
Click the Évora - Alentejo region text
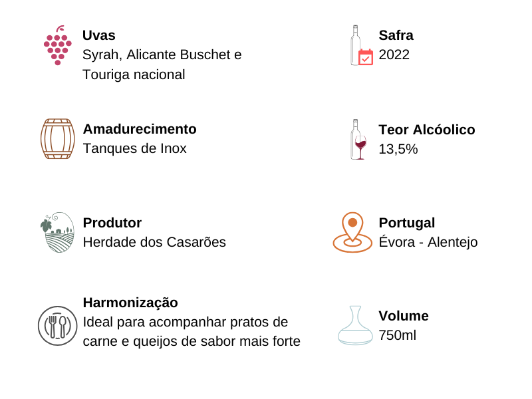(428, 242)
